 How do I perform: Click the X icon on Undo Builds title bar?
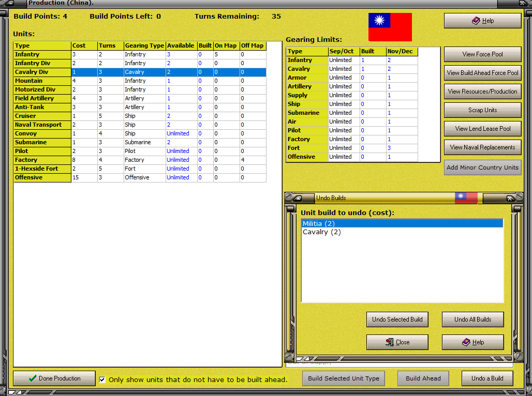click(510, 199)
